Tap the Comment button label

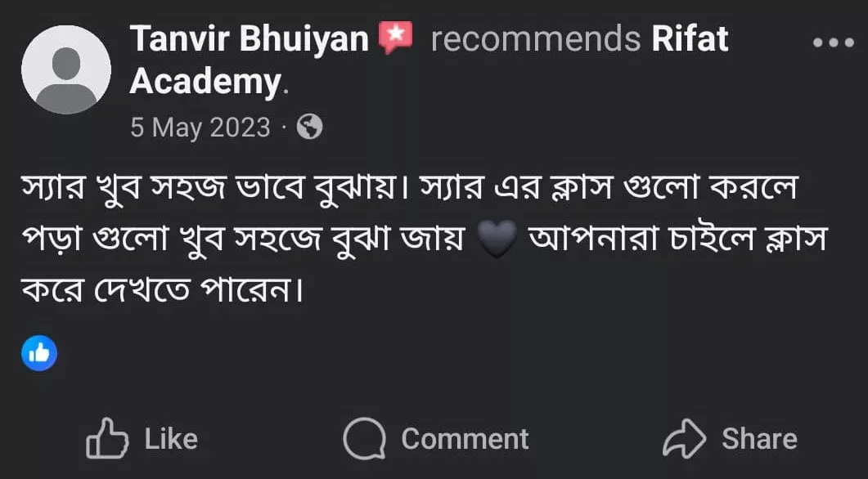(465, 439)
